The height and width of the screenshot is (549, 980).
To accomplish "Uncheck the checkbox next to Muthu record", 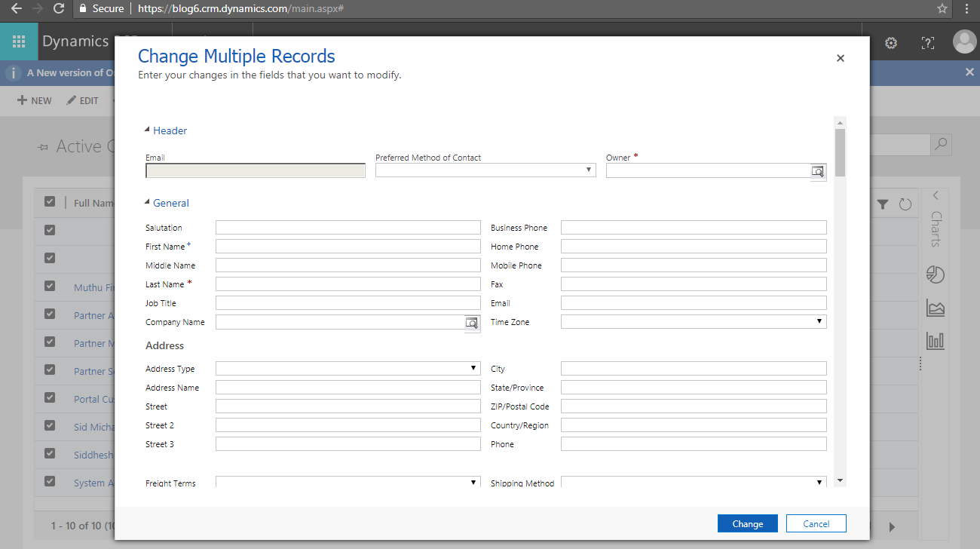I will pyautogui.click(x=49, y=287).
